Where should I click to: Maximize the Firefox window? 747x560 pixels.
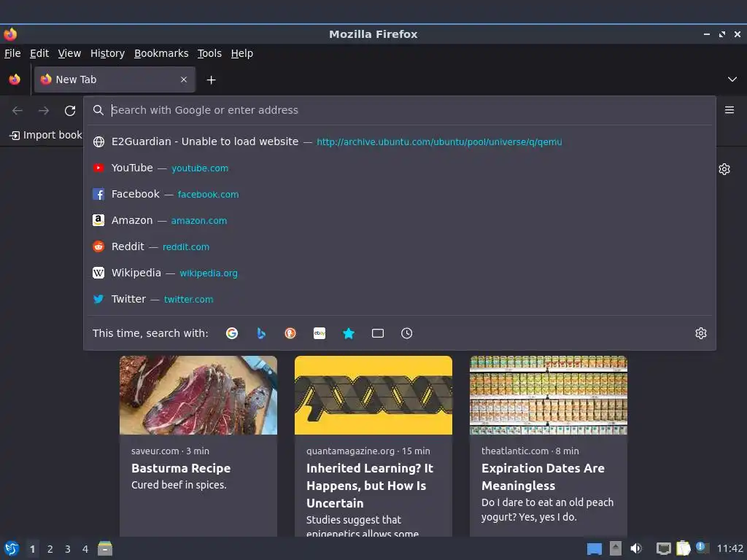coord(722,34)
